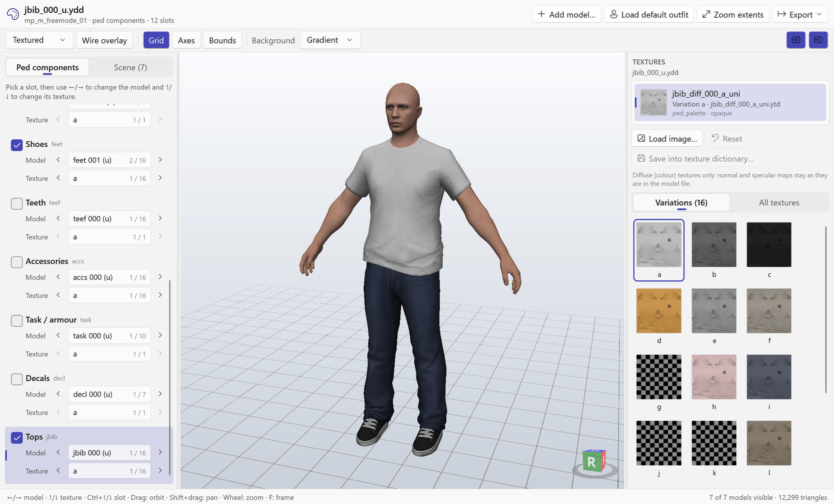This screenshot has width=834, height=504.
Task: Go to previous Teeth model arrow
Action: 58,218
